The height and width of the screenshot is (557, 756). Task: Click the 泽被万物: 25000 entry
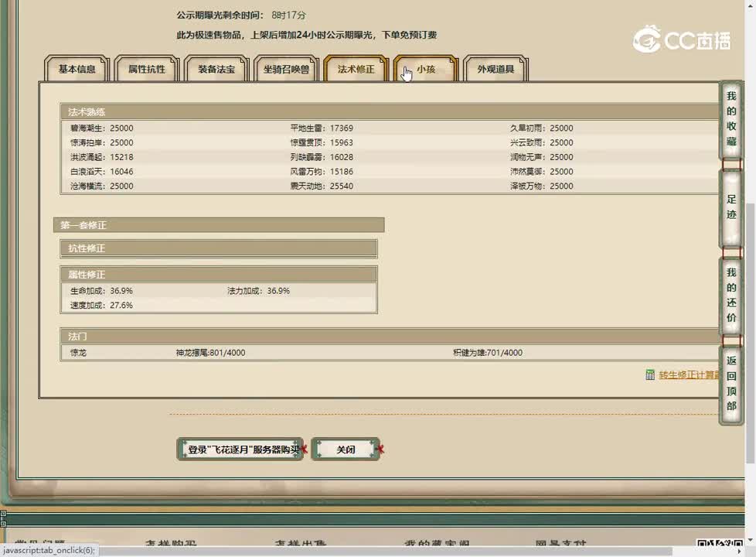tap(542, 186)
